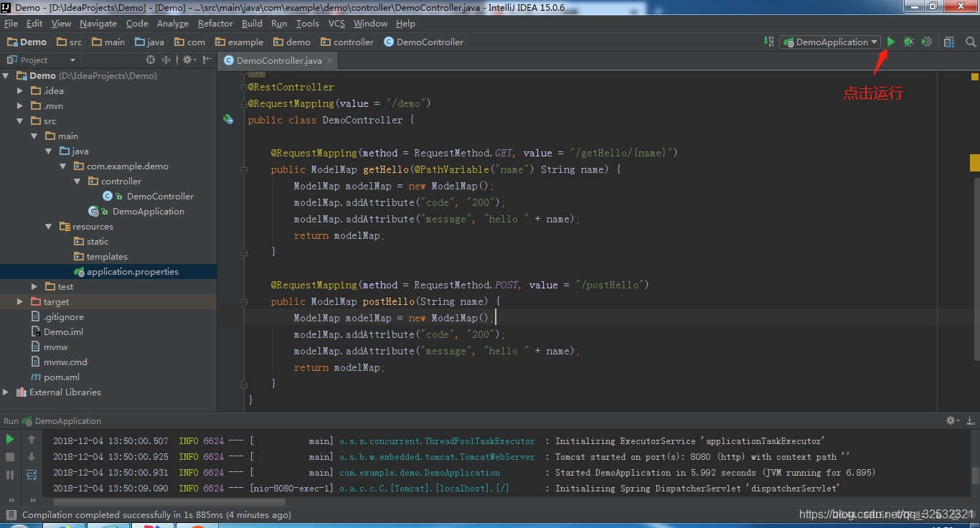Open the Analyze menu
980x528 pixels.
tap(173, 23)
